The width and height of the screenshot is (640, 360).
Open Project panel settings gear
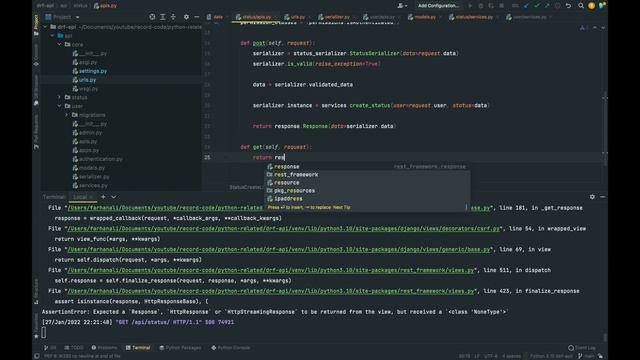point(186,17)
